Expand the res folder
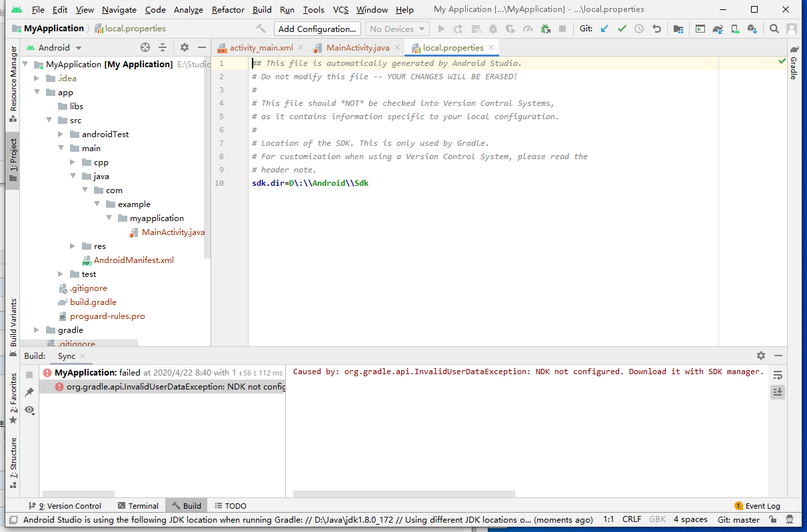 tap(73, 246)
